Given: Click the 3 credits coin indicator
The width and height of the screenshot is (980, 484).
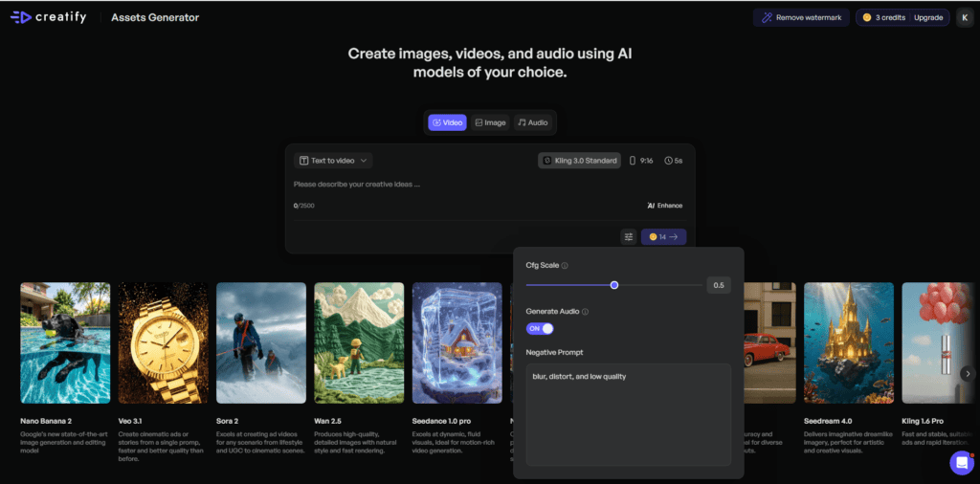Looking at the screenshot, I should click(883, 17).
